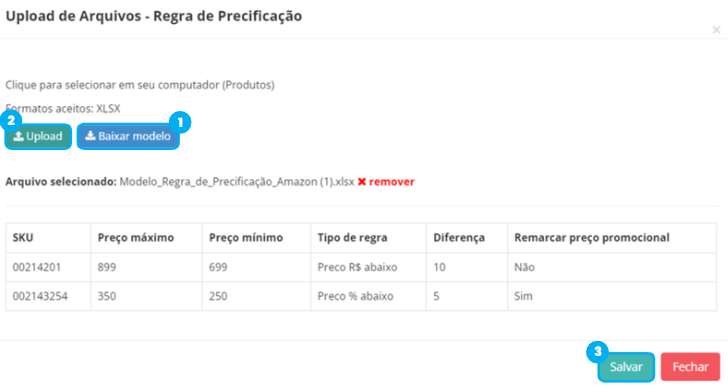728x387 pixels.
Task: Click the selected file name Modelo_Regra_de_Precificação_Amazon
Action: coord(237,182)
